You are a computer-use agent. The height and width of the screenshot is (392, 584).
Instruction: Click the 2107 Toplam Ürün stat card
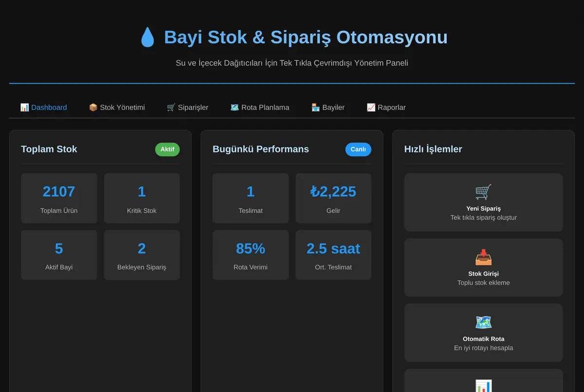[x=59, y=198]
